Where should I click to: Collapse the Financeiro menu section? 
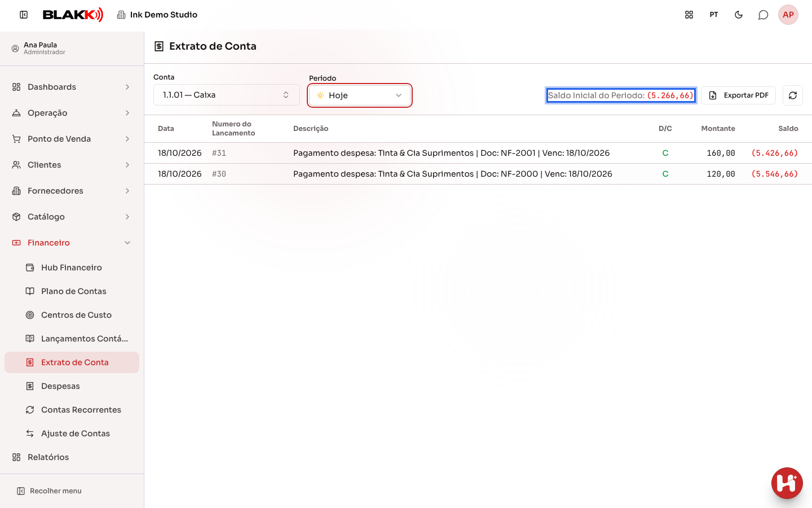pos(72,243)
